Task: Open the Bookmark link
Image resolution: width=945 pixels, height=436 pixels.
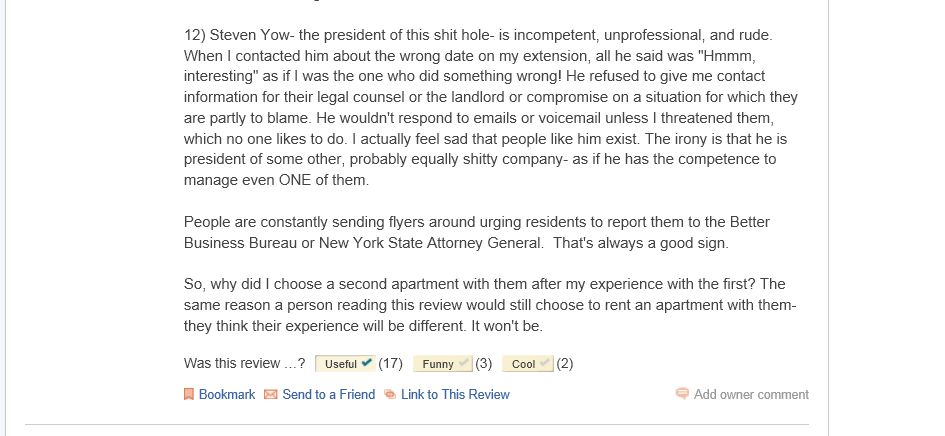Action: (227, 395)
